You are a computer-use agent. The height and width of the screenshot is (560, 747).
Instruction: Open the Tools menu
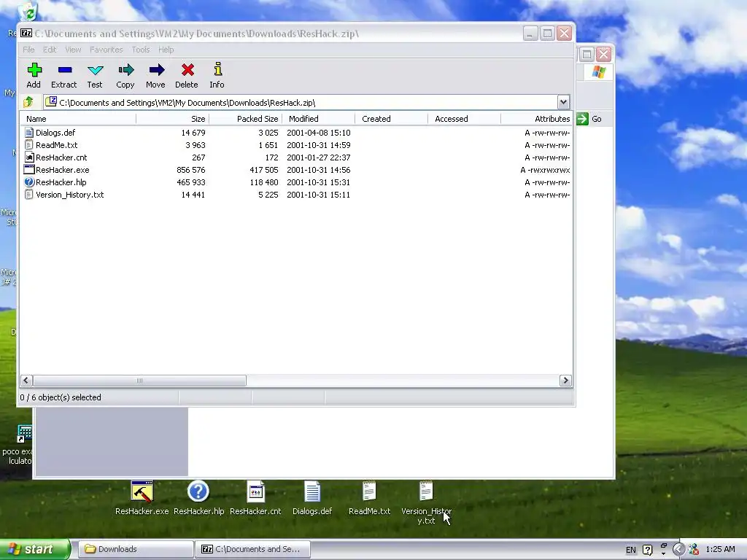coord(141,50)
